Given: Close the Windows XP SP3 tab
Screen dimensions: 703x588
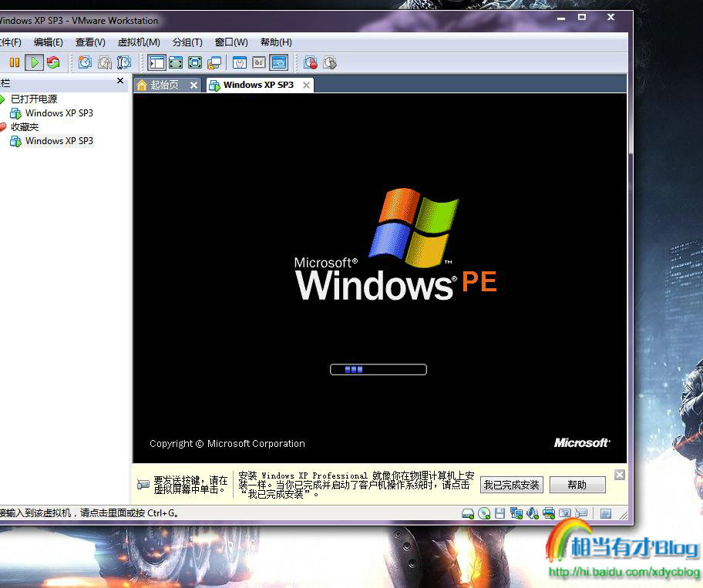Looking at the screenshot, I should coord(306,85).
